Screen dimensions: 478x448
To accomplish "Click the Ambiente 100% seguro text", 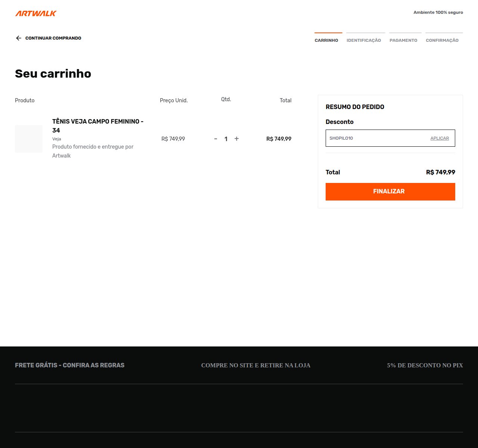I will pyautogui.click(x=438, y=12).
